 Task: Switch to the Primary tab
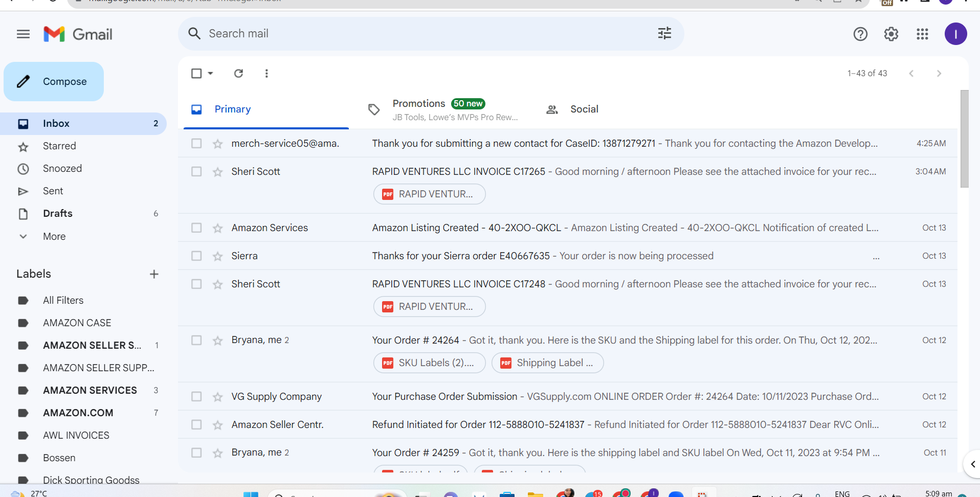coord(266,109)
